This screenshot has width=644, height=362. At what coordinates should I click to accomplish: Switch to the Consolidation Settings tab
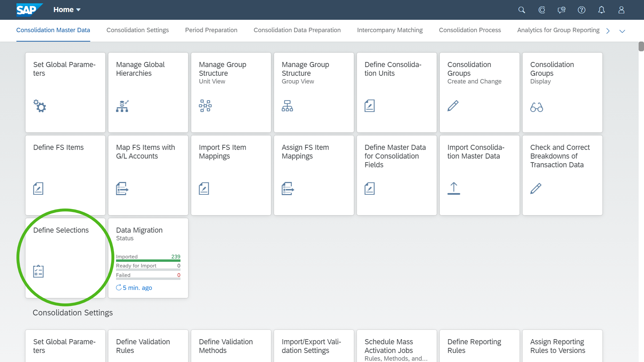point(137,30)
